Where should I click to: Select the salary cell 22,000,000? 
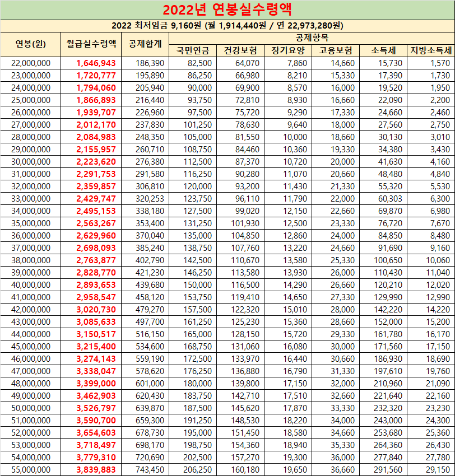point(31,63)
